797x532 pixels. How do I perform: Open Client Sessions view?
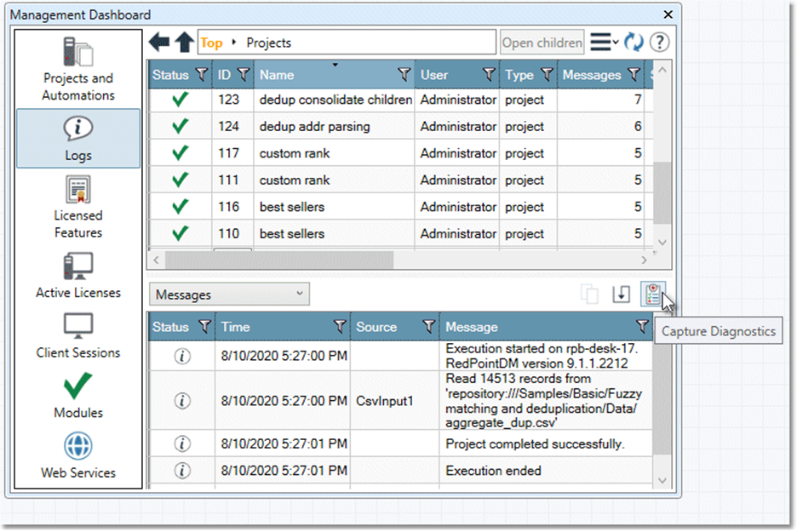point(78,335)
